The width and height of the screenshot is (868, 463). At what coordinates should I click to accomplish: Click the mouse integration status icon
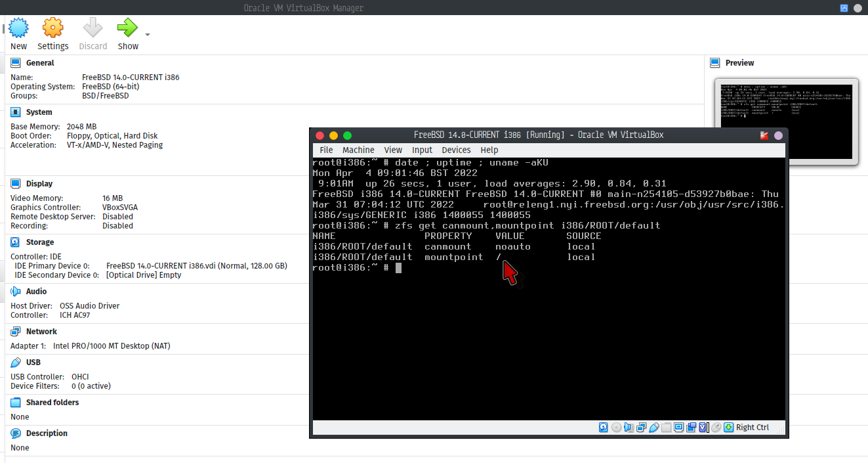pos(716,428)
